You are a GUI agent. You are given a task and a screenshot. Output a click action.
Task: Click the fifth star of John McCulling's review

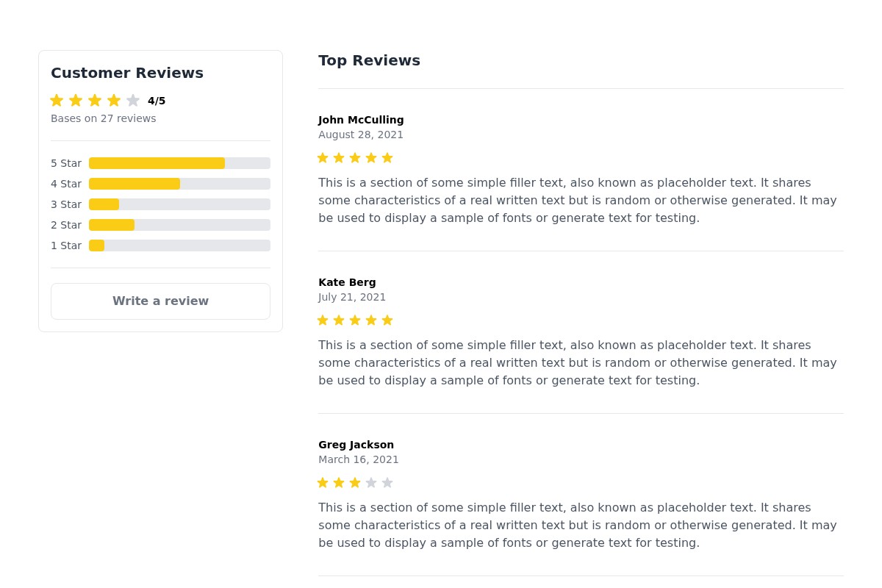point(387,158)
